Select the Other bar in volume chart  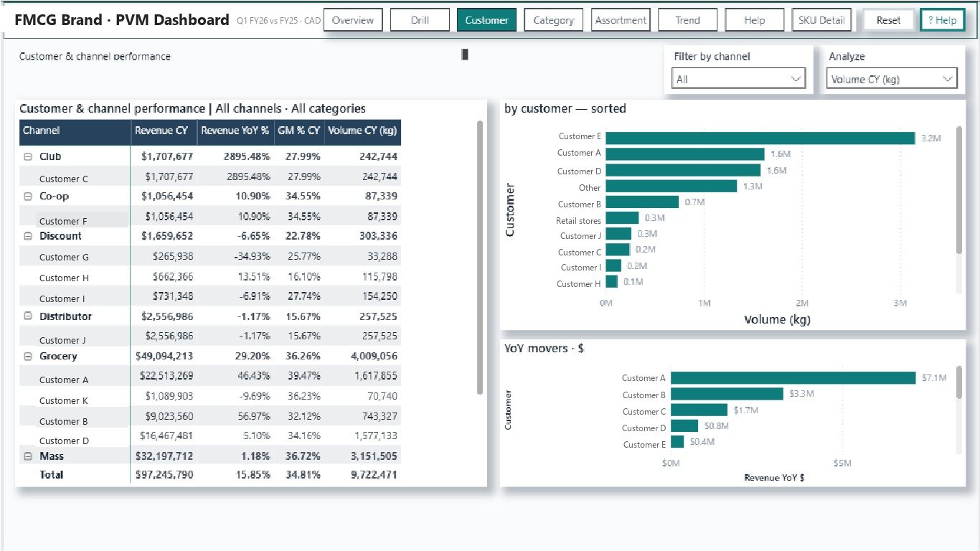[672, 187]
